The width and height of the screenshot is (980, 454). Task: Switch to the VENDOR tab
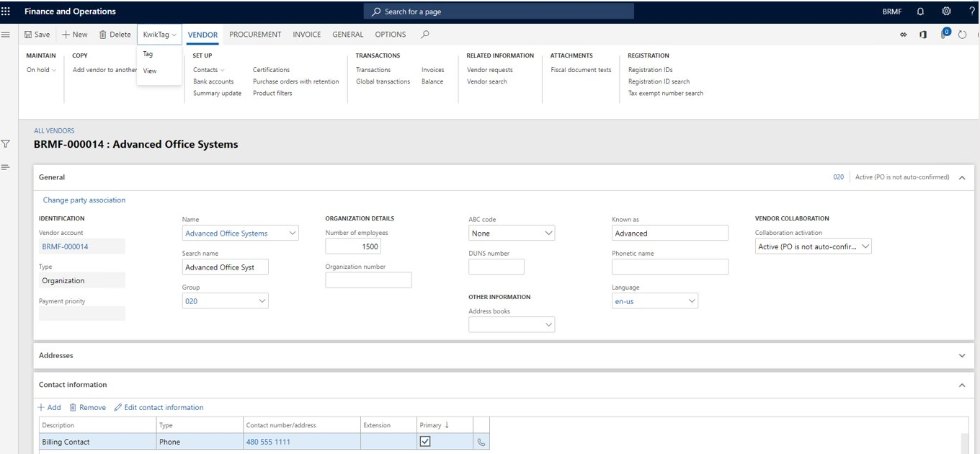tap(202, 35)
